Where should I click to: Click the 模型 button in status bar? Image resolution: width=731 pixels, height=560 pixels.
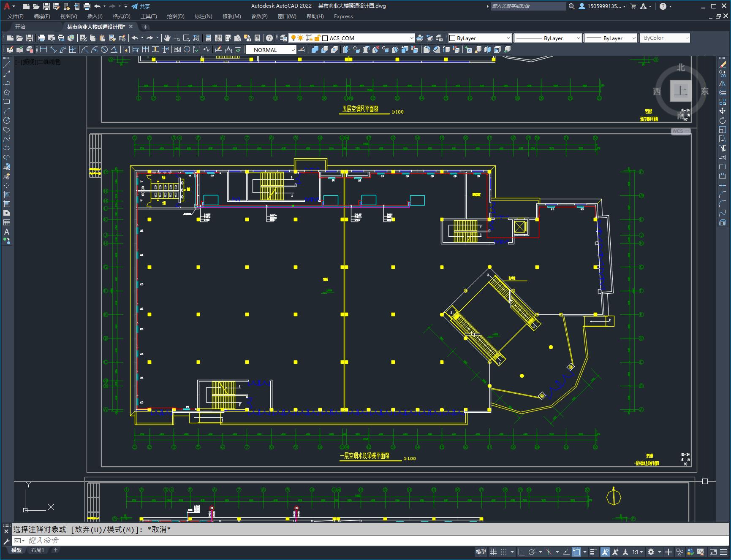coord(481,552)
